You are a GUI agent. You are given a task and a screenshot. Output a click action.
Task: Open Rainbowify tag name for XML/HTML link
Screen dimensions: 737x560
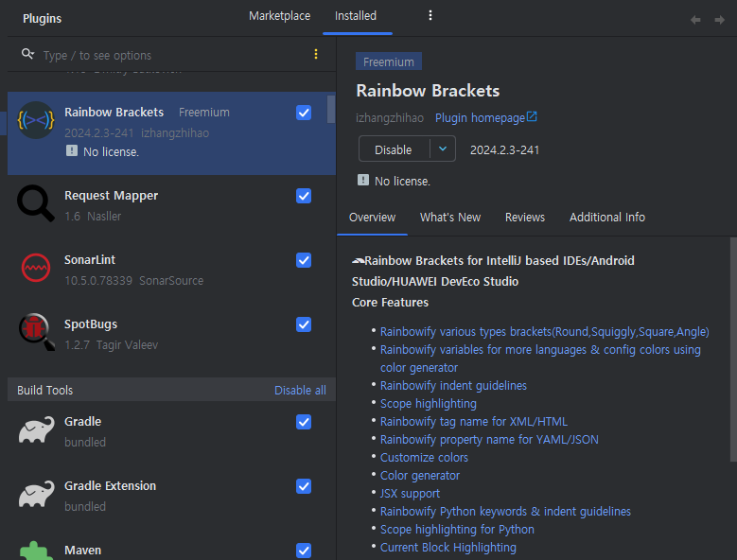474,421
